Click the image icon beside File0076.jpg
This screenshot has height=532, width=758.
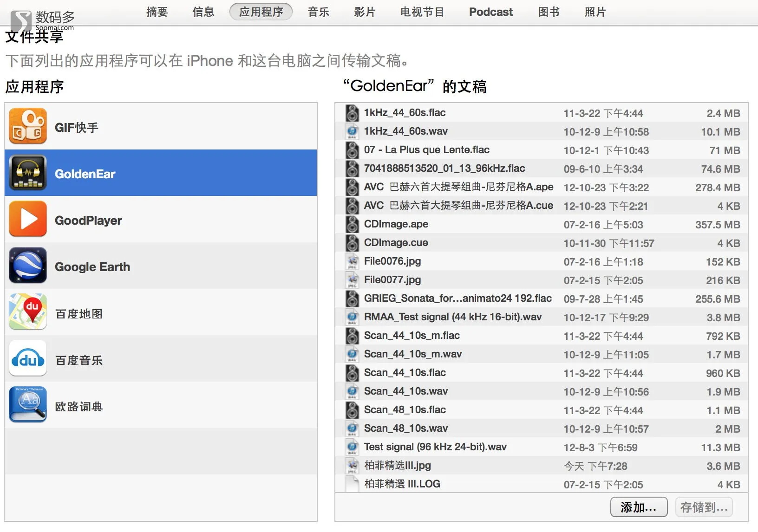click(353, 261)
